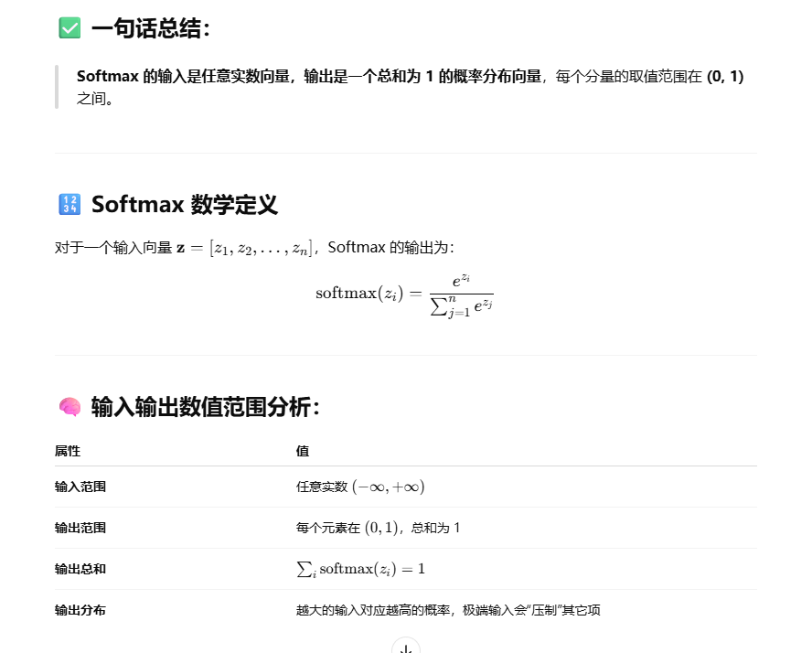Click the heading 'Softmax 数学定义'
812x653 pixels.
click(x=185, y=205)
